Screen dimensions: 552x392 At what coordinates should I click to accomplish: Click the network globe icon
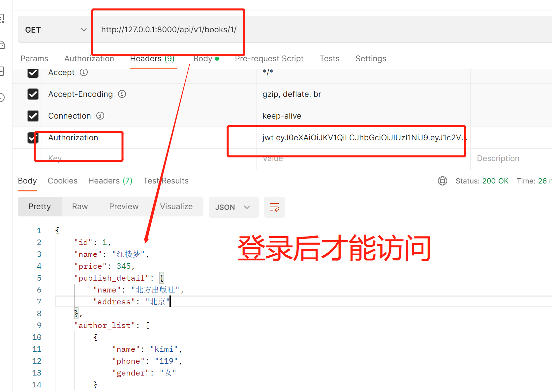click(x=443, y=181)
